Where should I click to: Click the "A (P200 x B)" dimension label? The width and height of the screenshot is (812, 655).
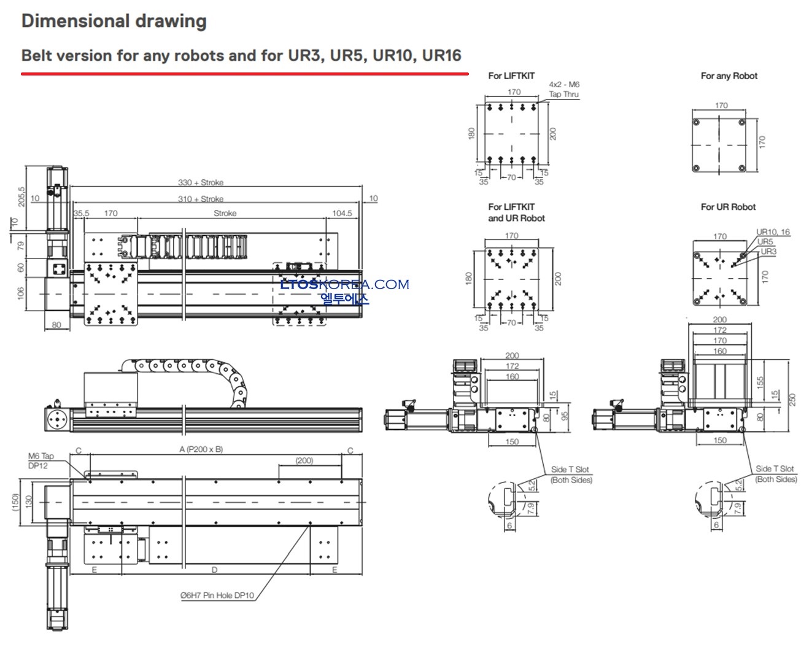coord(201,449)
